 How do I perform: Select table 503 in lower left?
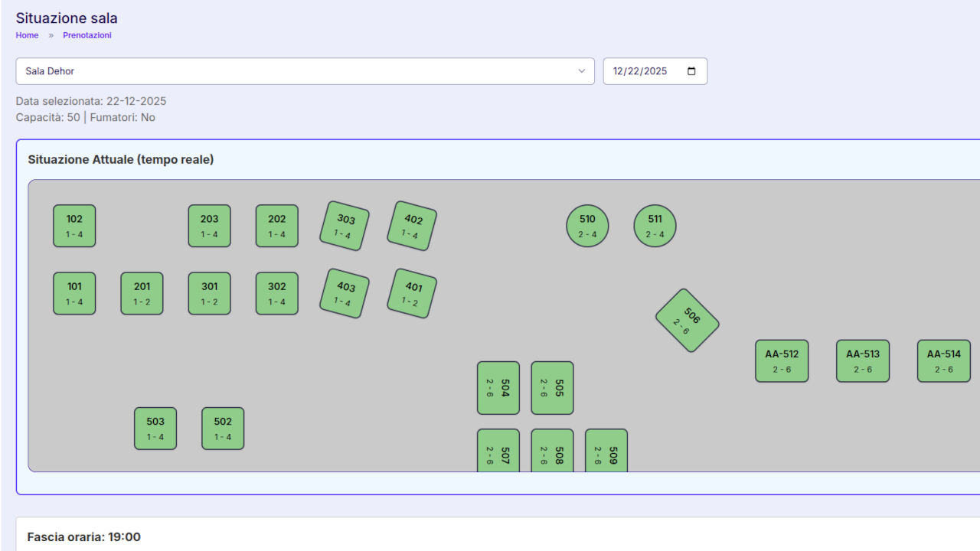(155, 429)
